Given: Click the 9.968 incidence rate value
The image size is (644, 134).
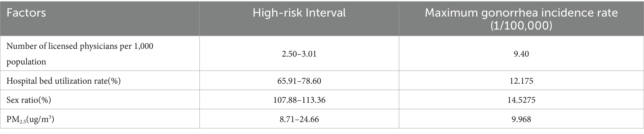Looking at the screenshot, I should [521, 119].
